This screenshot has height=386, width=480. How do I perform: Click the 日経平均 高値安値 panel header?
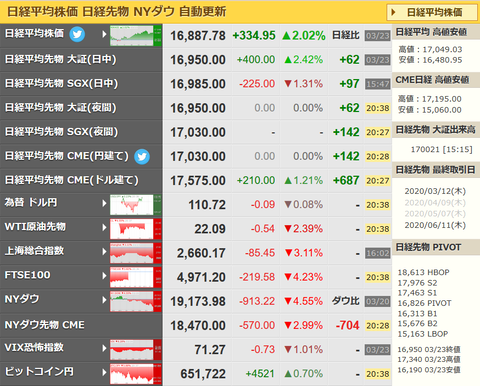tap(436, 32)
